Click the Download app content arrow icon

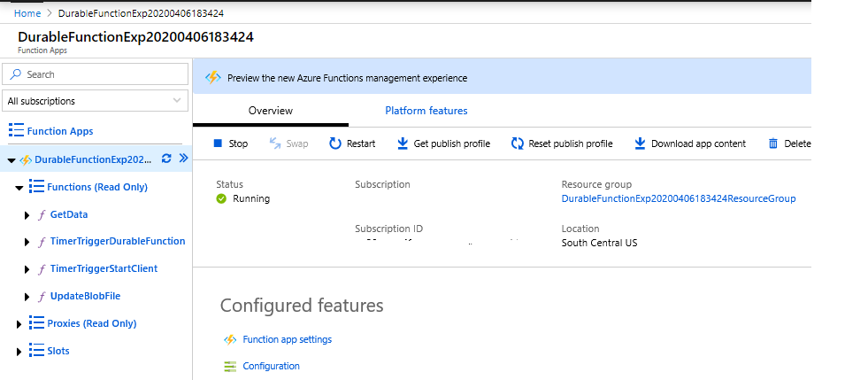[640, 143]
